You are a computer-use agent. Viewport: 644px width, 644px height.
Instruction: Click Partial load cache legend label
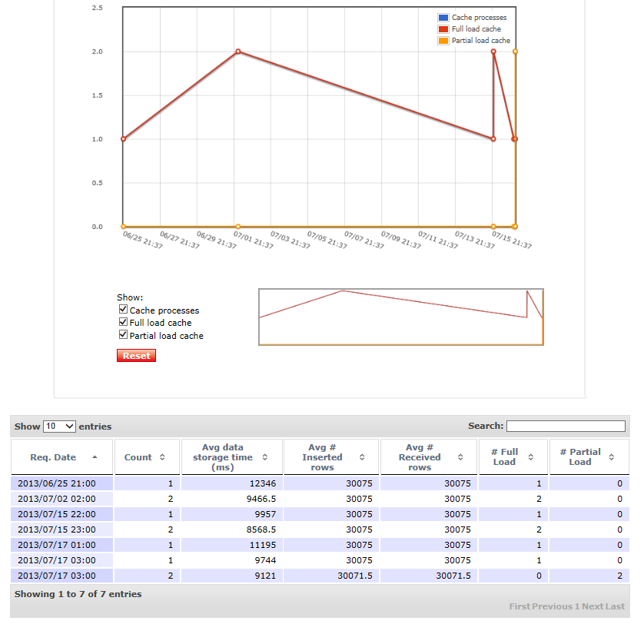coord(481,41)
